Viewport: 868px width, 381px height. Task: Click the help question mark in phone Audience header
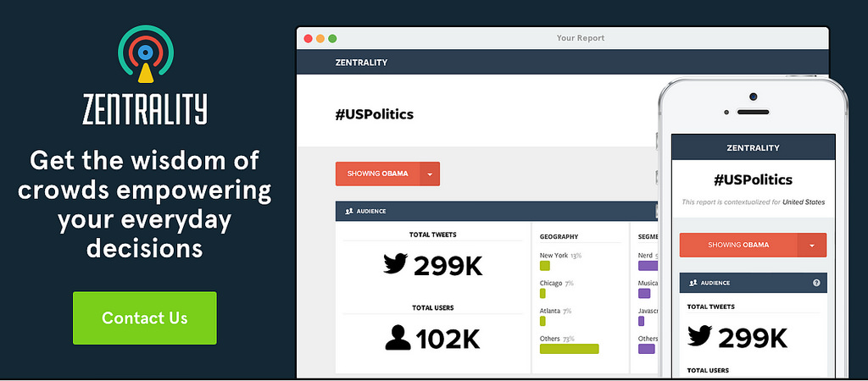[816, 283]
